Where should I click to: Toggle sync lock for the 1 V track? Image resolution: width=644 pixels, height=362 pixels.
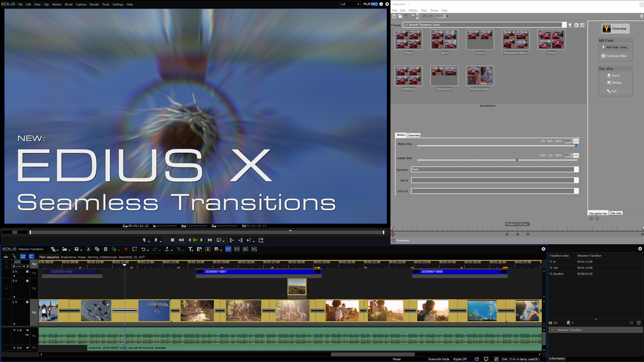tap(34, 312)
